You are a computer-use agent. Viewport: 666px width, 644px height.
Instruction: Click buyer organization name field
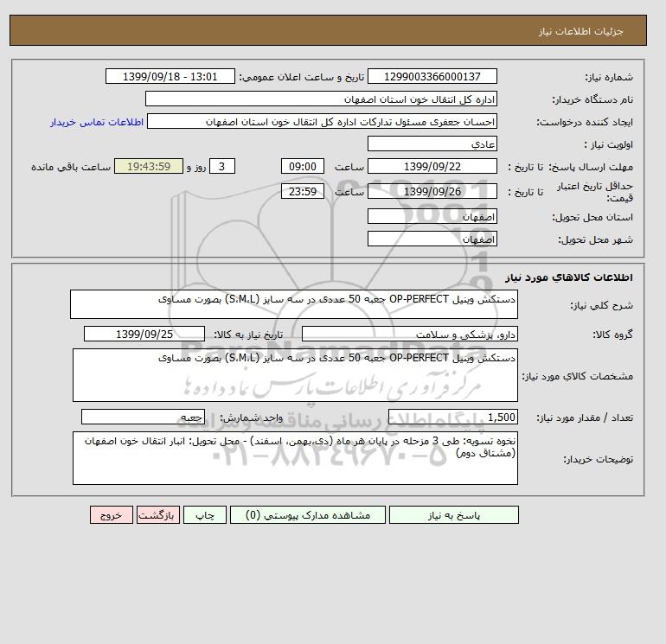321,99
